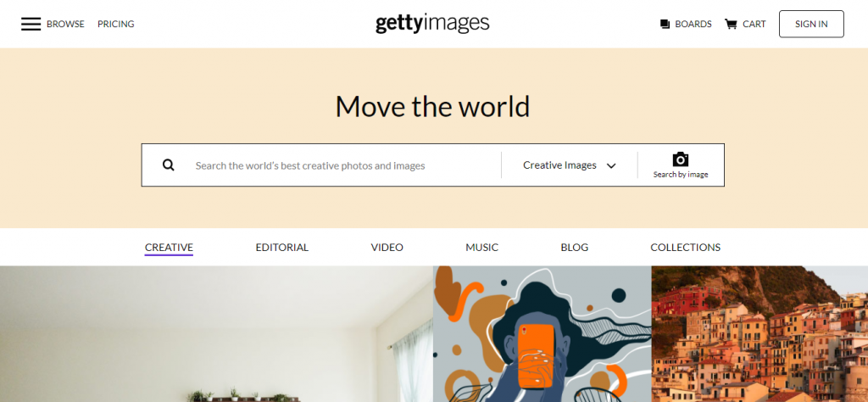Go to the gettyimages logo homepage
868x402 pixels.
[432, 23]
